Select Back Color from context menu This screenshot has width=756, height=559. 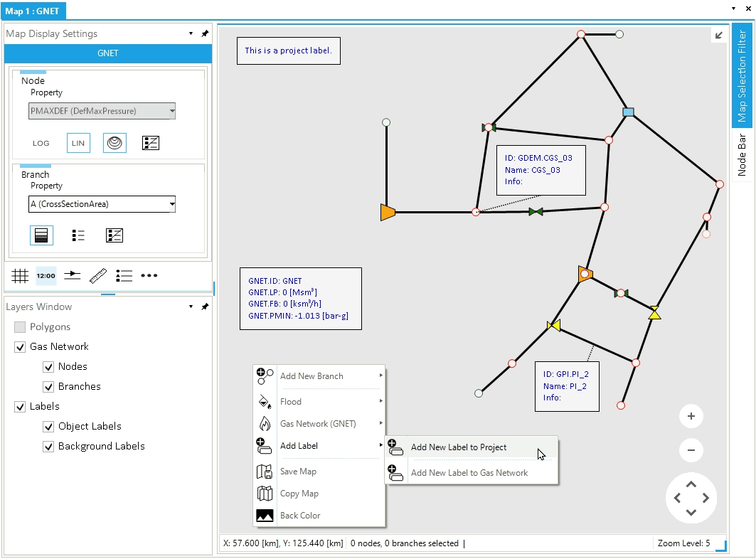coord(300,516)
